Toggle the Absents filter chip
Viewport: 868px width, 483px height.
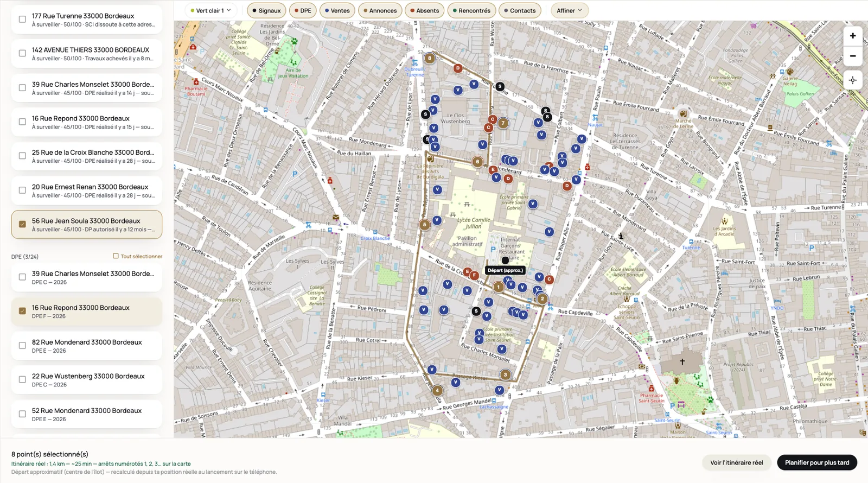[x=425, y=10]
